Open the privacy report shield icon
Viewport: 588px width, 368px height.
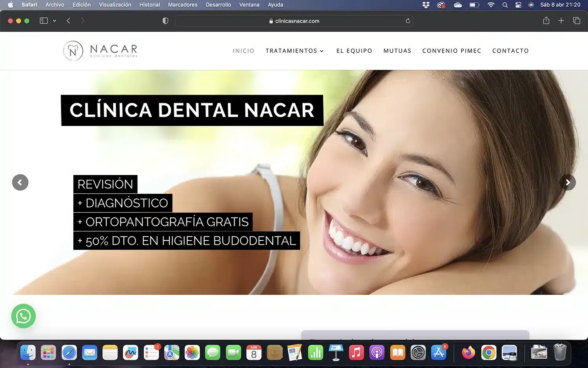165,21
